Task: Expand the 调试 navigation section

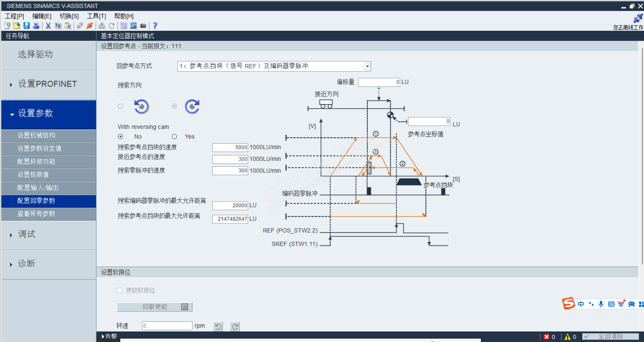Action: click(x=49, y=235)
